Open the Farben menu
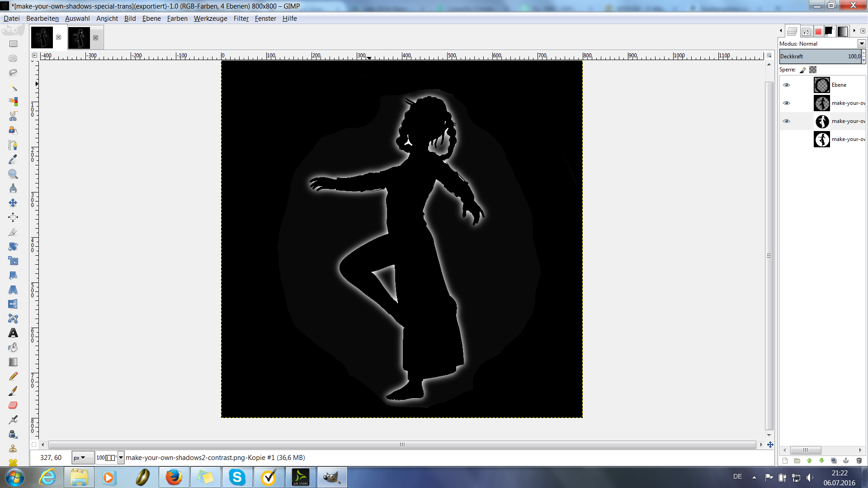Viewport: 868px width, 488px height. 177,19
